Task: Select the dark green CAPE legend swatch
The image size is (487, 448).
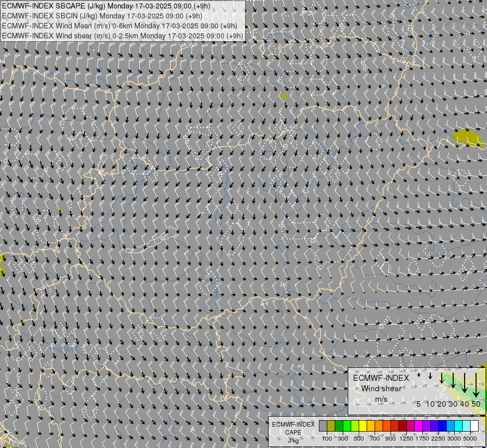Action: [x=339, y=426]
